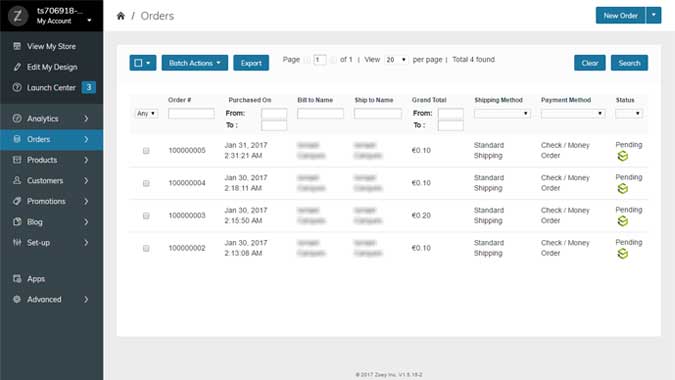This screenshot has width=675, height=380.
Task: Select the checkbox for order 100000002
Action: (146, 248)
